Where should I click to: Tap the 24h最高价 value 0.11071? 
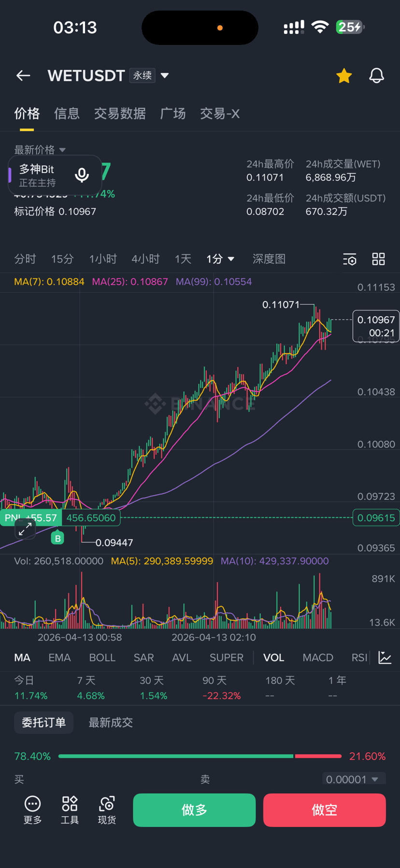(265, 177)
